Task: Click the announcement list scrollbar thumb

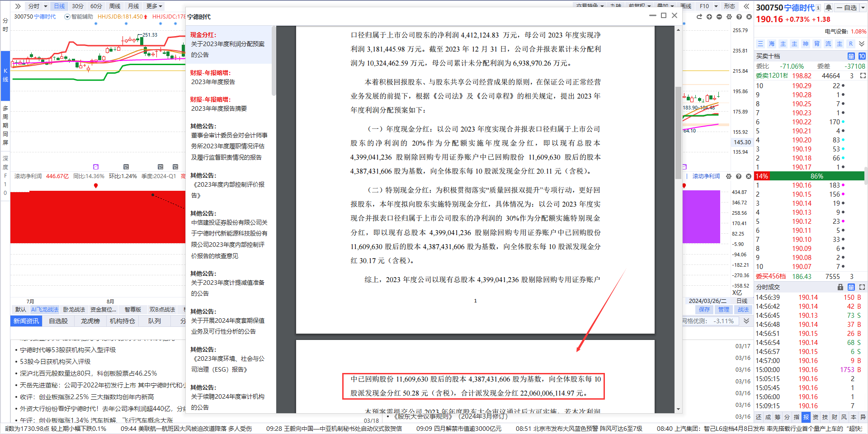Action: [x=274, y=61]
